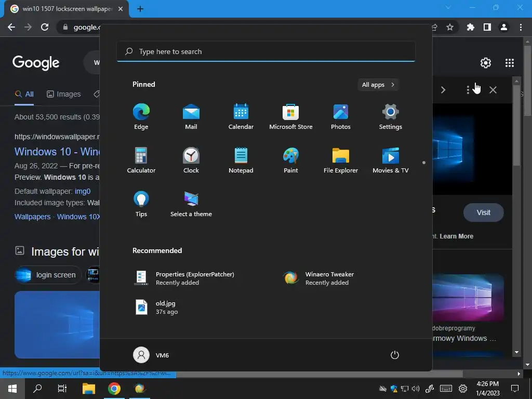Click the pinned apps page indicator dot
This screenshot has width=532, height=399.
click(x=424, y=163)
